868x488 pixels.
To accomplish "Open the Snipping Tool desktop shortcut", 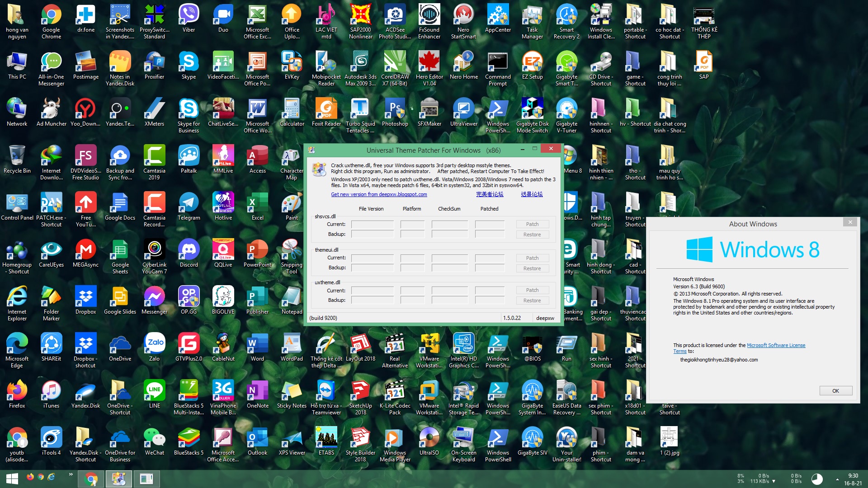I will pyautogui.click(x=292, y=256).
